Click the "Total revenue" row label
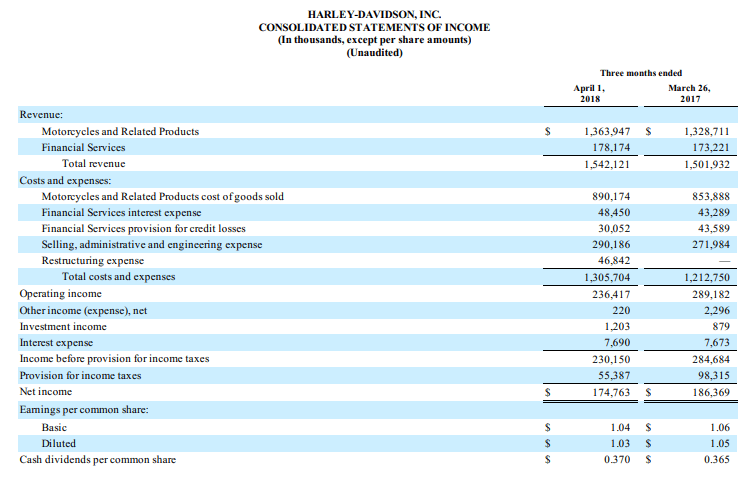This screenshot has width=756, height=478. pos(94,164)
